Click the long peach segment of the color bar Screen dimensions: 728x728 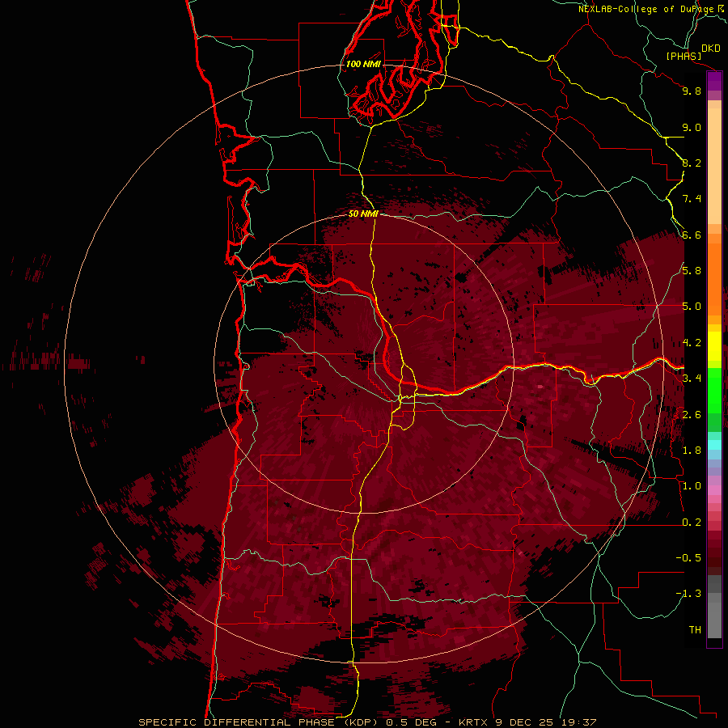[714, 166]
